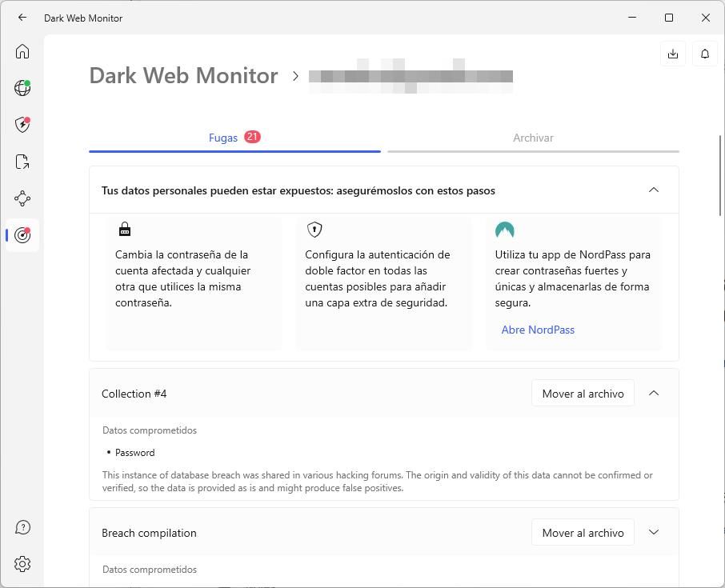The width and height of the screenshot is (725, 588).
Task: Open the Meshnet icon in sidebar
Action: coord(22,198)
